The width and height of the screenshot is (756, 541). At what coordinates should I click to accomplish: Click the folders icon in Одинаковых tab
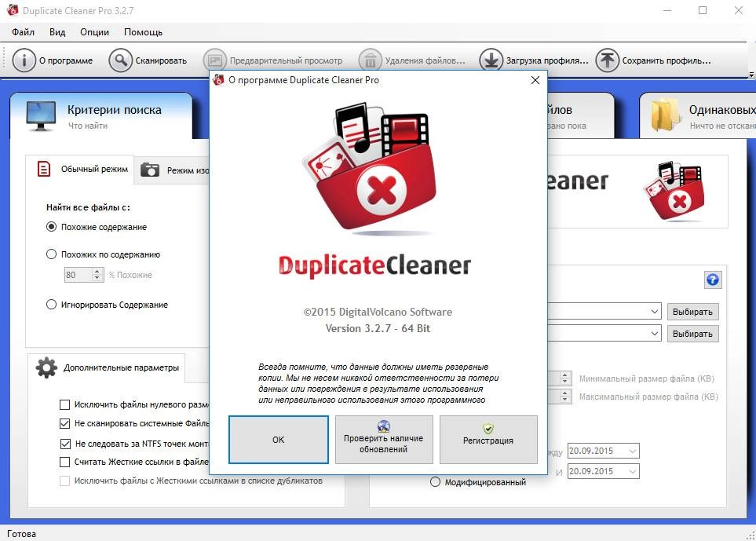pos(666,115)
